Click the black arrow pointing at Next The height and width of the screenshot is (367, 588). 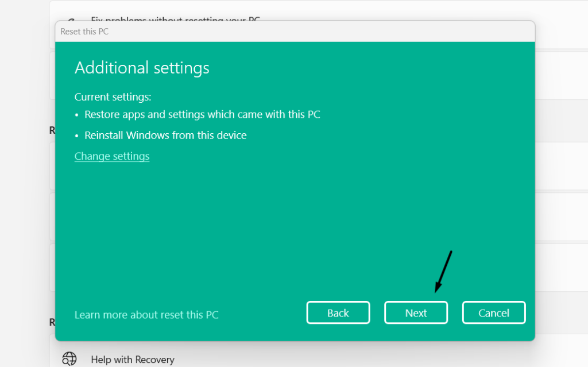pos(443,271)
